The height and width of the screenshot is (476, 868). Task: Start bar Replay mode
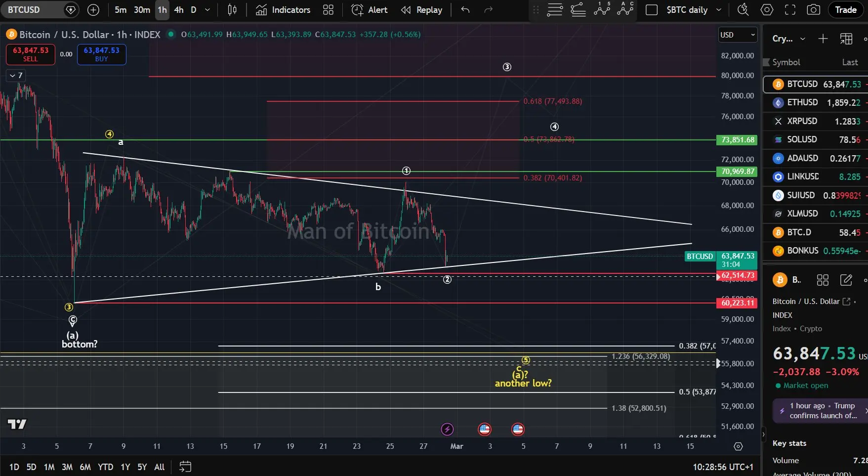[x=421, y=10]
